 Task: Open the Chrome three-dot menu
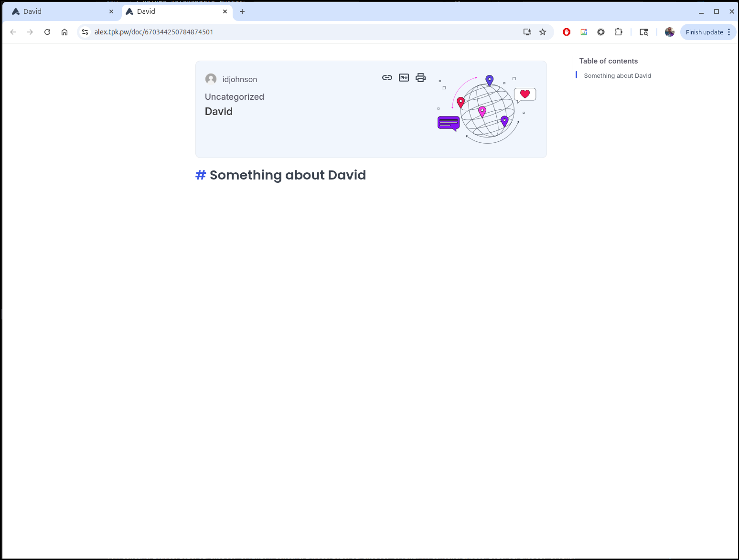click(729, 32)
